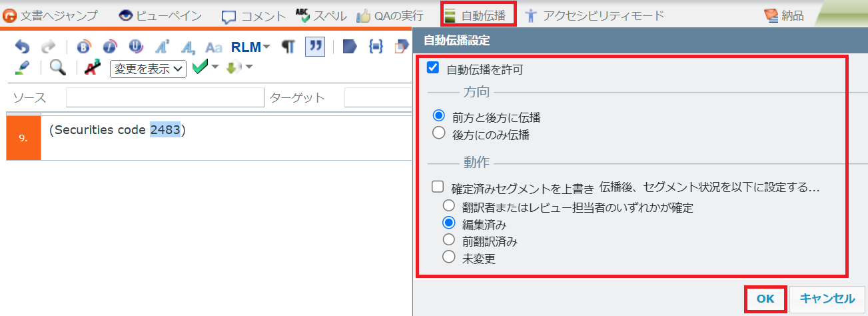Image resolution: width=868 pixels, height=316 pixels.
Task: Uncheck 自動伝播を許可 checkbox
Action: [x=433, y=68]
